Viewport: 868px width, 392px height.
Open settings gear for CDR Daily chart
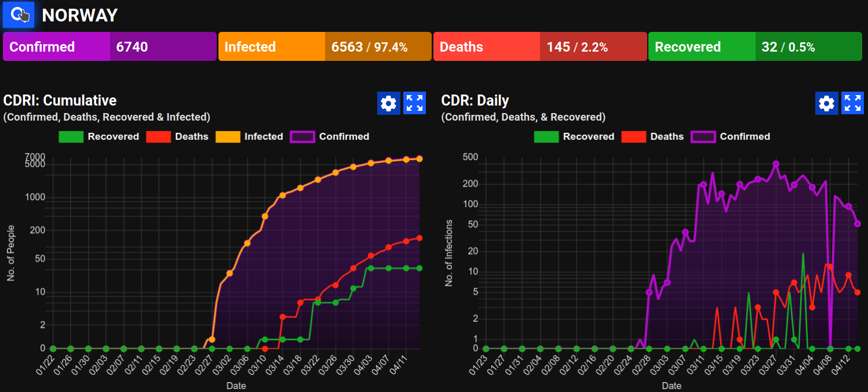click(827, 103)
